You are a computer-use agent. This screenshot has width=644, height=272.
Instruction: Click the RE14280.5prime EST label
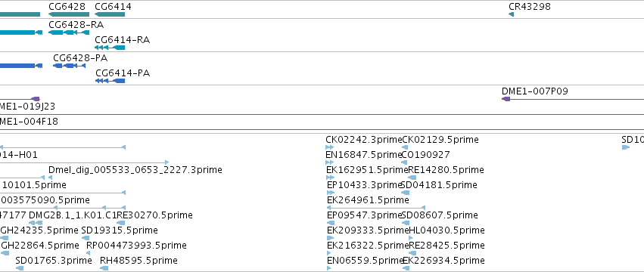pos(446,170)
